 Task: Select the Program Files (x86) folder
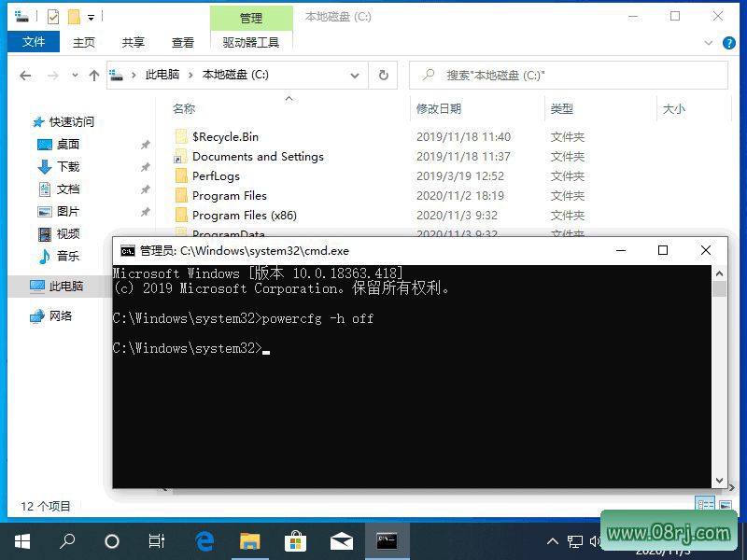pos(245,215)
